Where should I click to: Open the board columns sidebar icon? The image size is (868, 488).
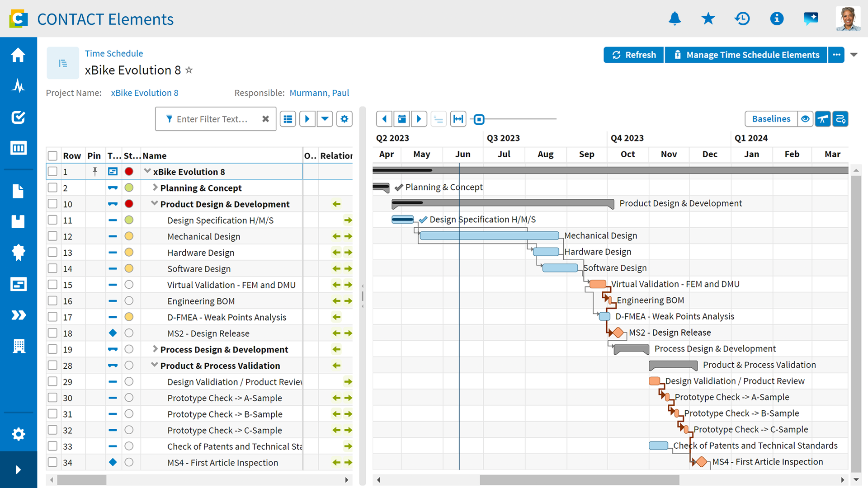(x=18, y=148)
